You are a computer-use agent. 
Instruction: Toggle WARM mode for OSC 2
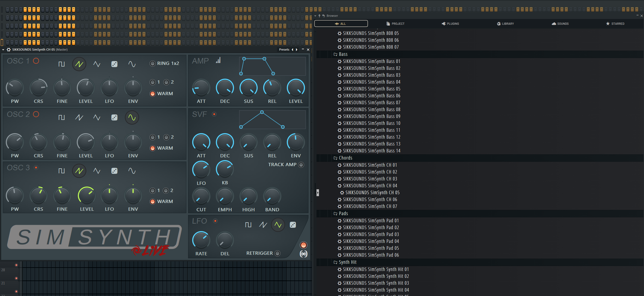point(153,148)
